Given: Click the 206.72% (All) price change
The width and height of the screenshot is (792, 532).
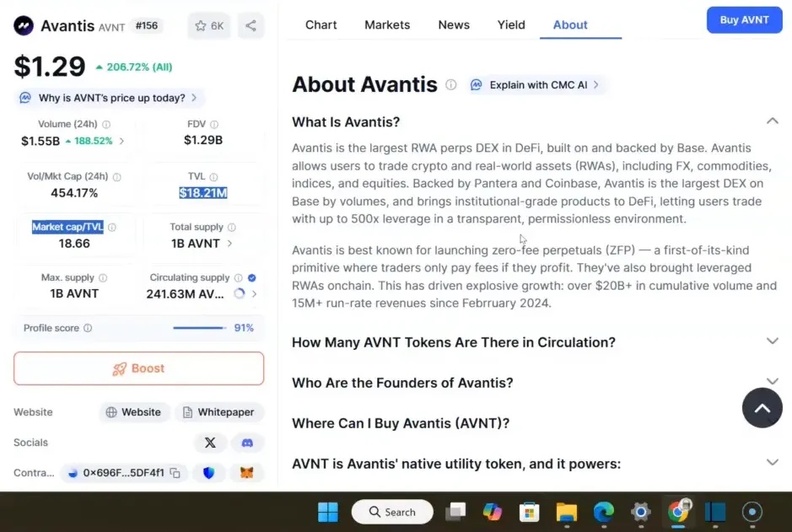Looking at the screenshot, I should pos(134,67).
